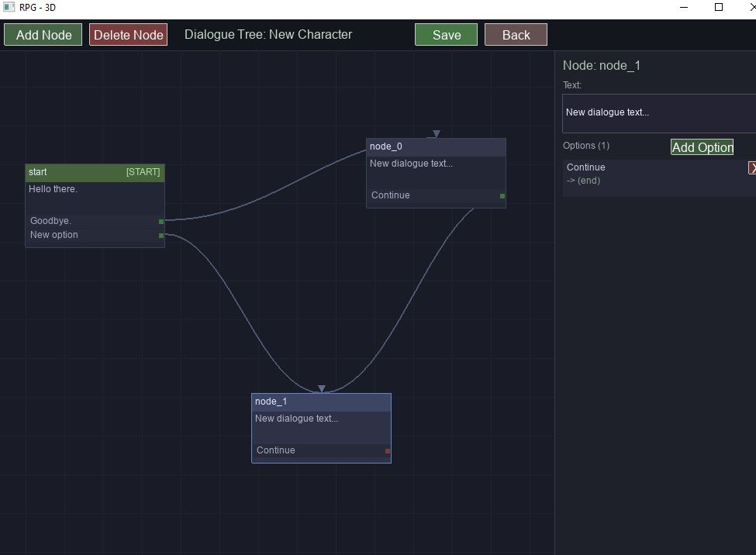This screenshot has width=756, height=555.
Task: Click node_1's New dialogue text
Action: coord(296,419)
